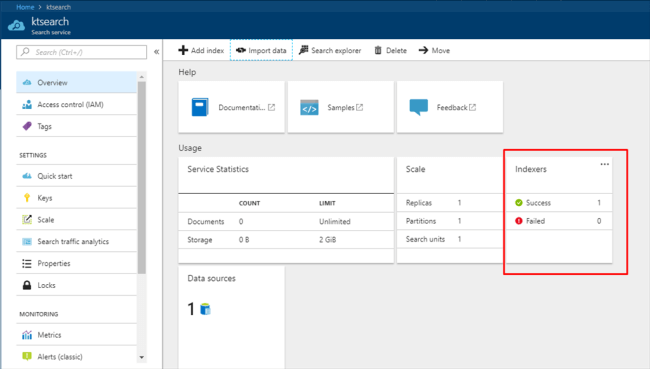Viewport: 650px width, 369px height.
Task: Click the Import data icon
Action: [x=240, y=50]
